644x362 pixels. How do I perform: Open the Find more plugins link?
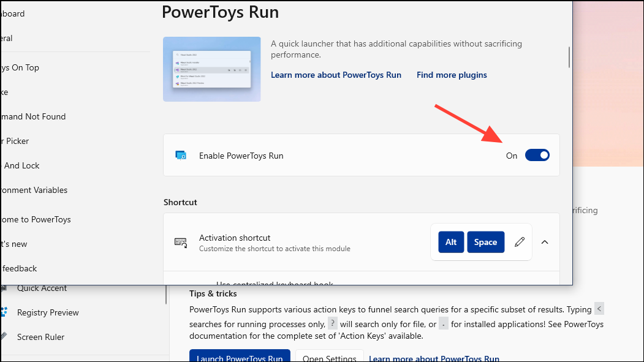coord(452,75)
